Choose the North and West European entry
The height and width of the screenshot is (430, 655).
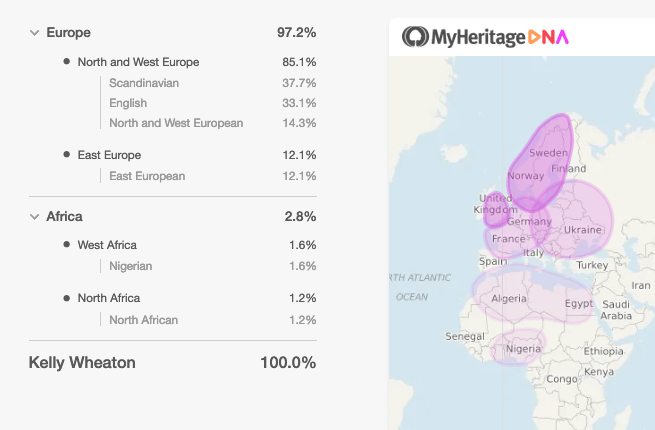[x=176, y=123]
